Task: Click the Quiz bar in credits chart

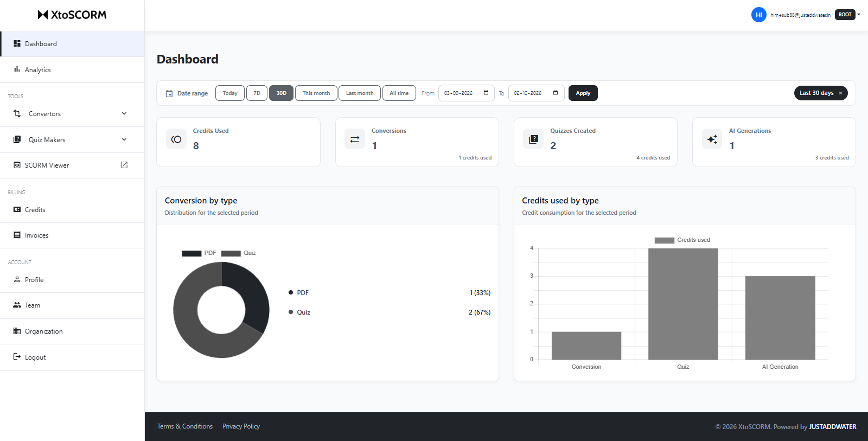Action: pos(683,304)
